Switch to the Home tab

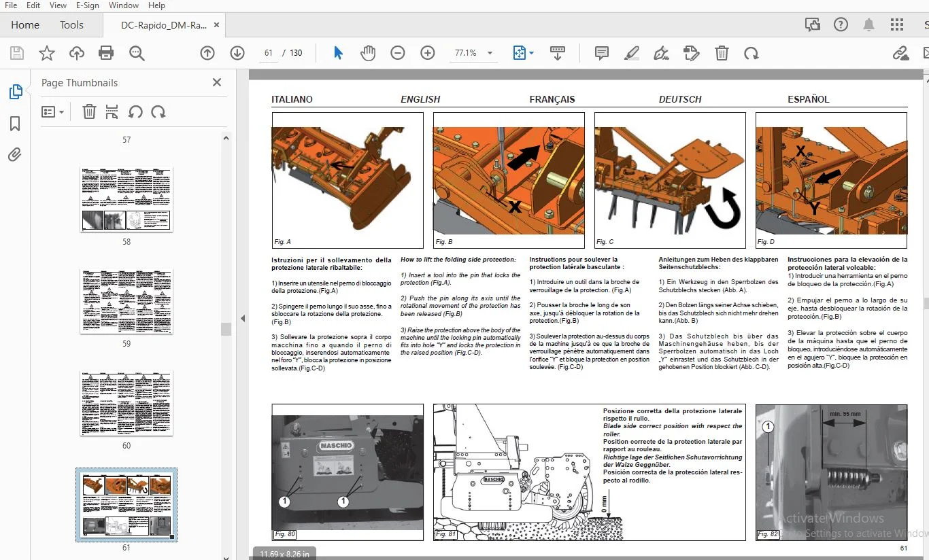[25, 24]
